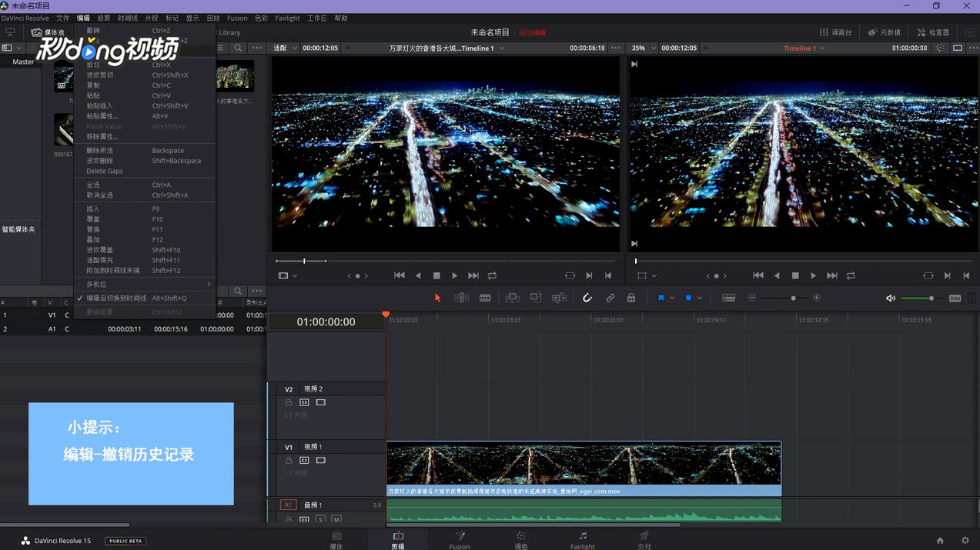
Task: Mark out point in timeline viewer
Action: (x=966, y=275)
